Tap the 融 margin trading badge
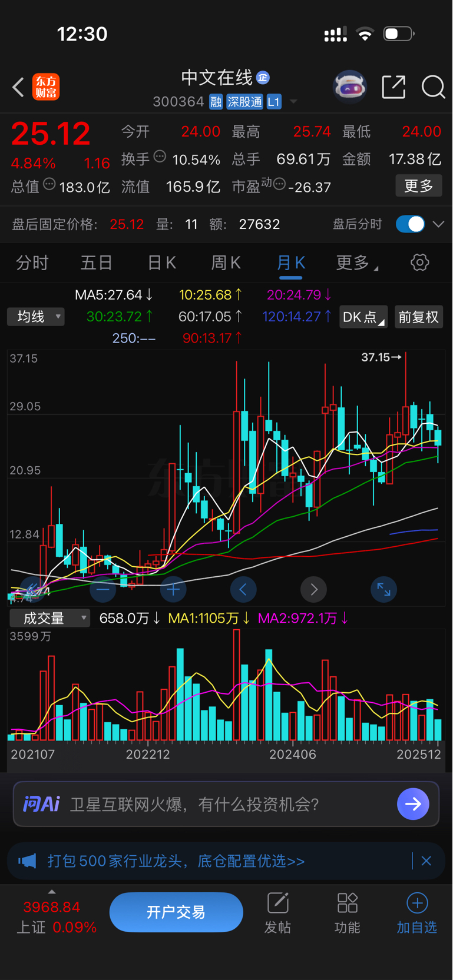The height and width of the screenshot is (980, 453). 216,102
